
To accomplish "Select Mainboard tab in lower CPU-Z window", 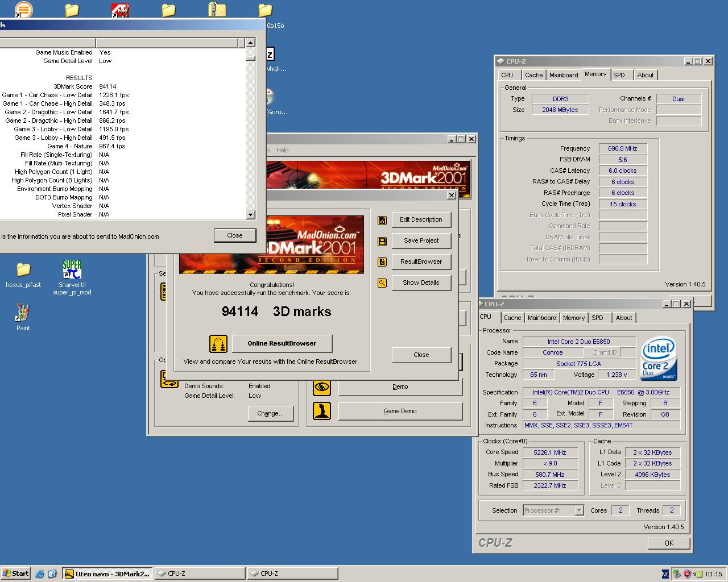I will tap(542, 318).
